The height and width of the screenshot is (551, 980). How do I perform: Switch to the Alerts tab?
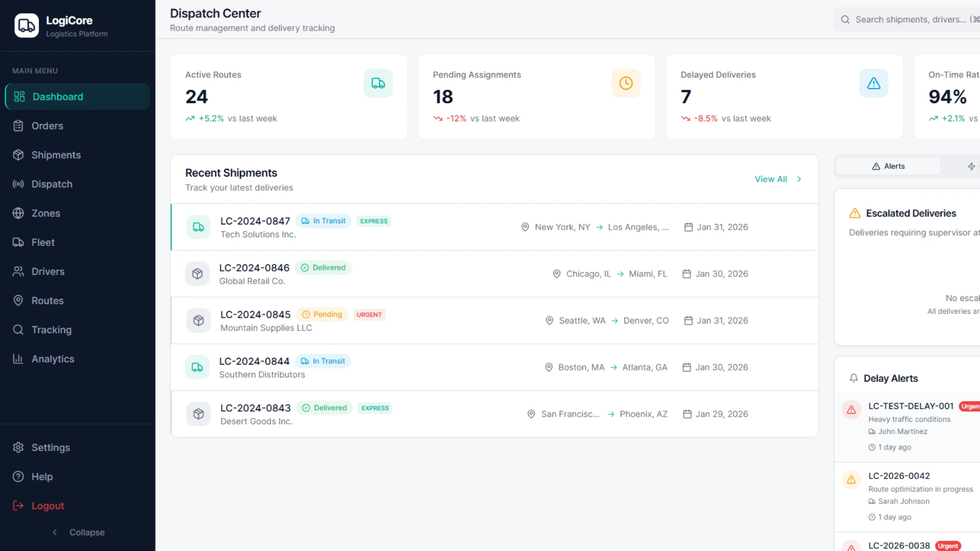pyautogui.click(x=888, y=166)
